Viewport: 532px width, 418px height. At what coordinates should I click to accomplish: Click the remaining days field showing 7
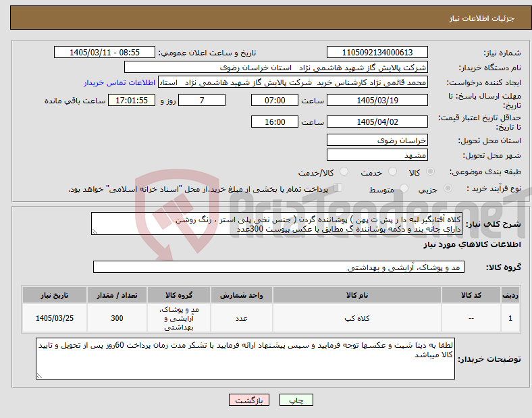tap(202, 100)
